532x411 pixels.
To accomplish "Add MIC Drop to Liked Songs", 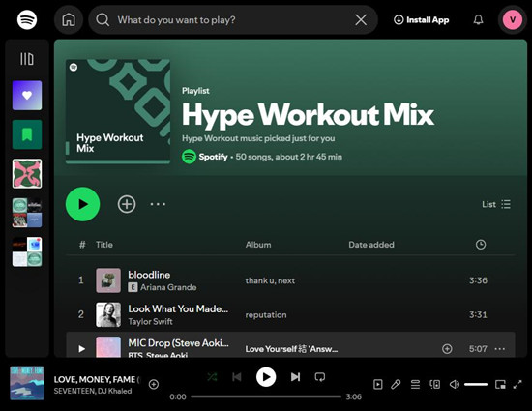I will 447,348.
